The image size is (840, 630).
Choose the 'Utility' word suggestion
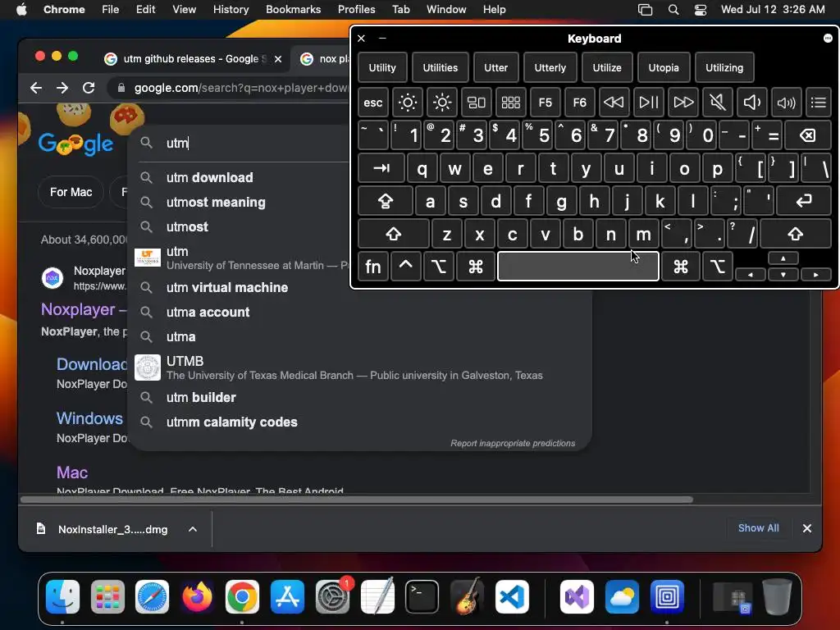coord(382,67)
